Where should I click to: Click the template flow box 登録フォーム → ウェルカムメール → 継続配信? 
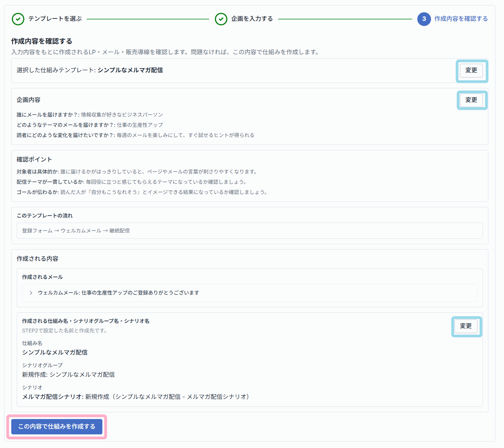250,231
